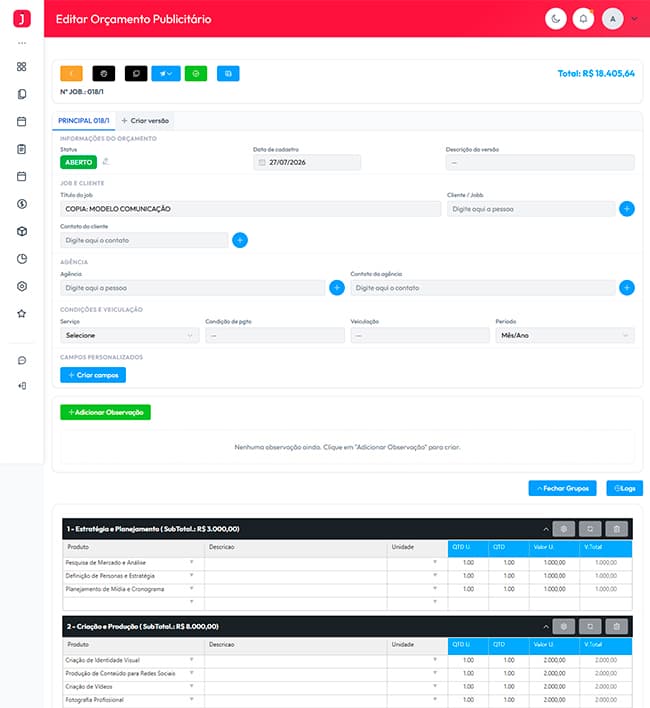
Task: Open the Período Mês/Ano dropdown
Action: coord(565,335)
